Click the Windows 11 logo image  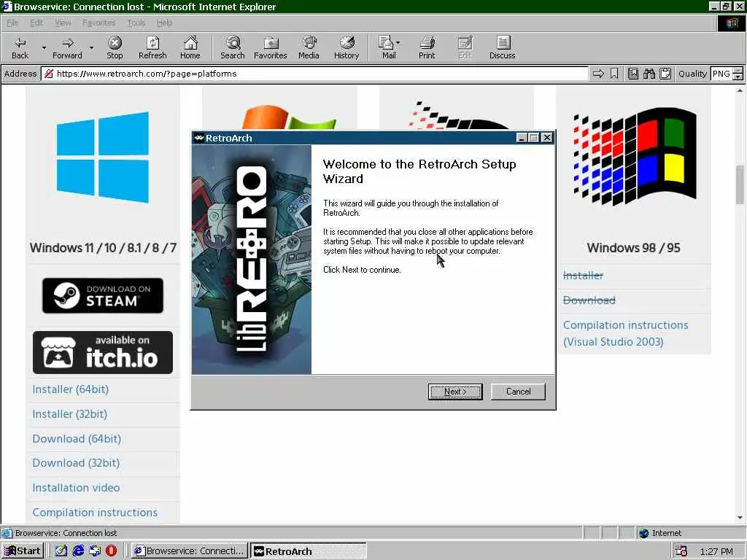(102, 157)
